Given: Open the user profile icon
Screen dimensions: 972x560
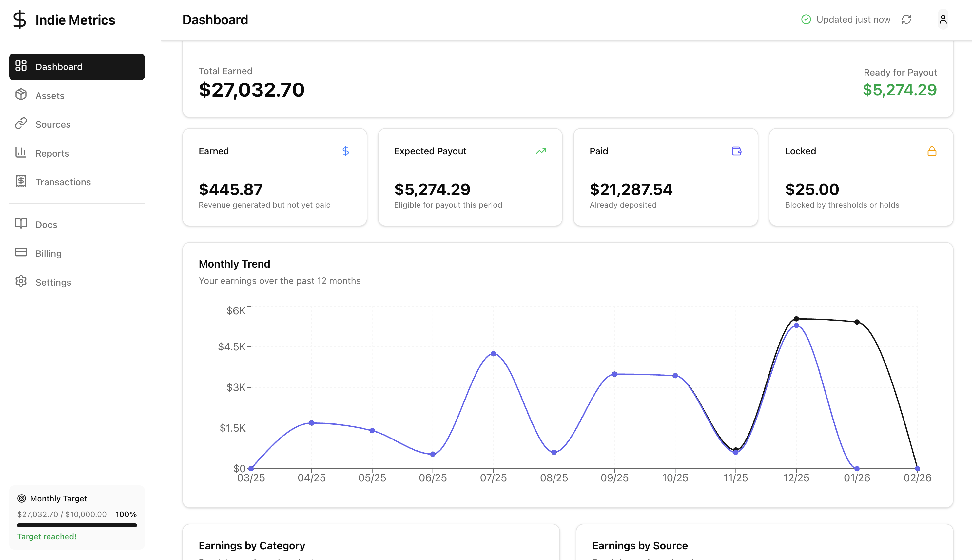Looking at the screenshot, I should [x=943, y=19].
